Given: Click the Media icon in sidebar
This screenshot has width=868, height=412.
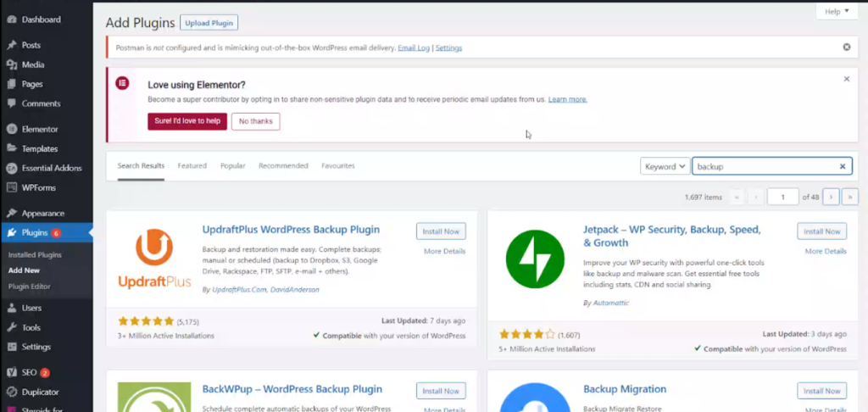Looking at the screenshot, I should click(12, 64).
